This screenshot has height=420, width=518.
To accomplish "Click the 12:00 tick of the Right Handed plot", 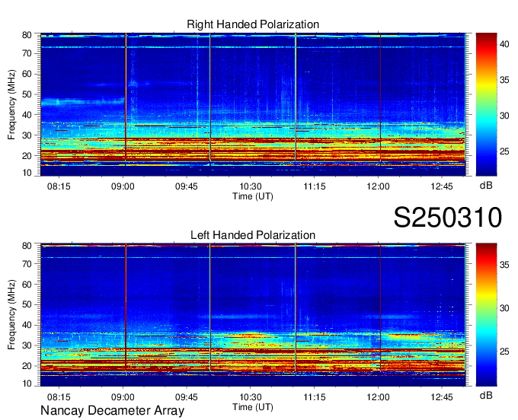I will click(378, 186).
